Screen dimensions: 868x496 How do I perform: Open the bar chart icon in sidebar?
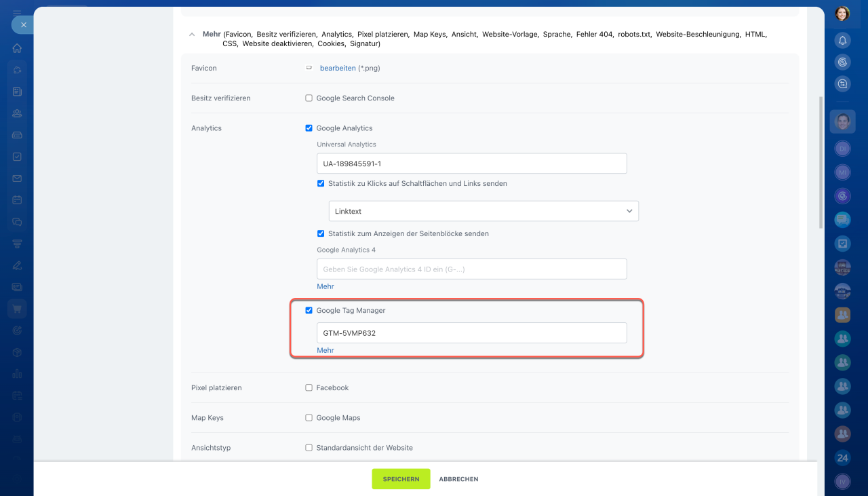coord(17,374)
